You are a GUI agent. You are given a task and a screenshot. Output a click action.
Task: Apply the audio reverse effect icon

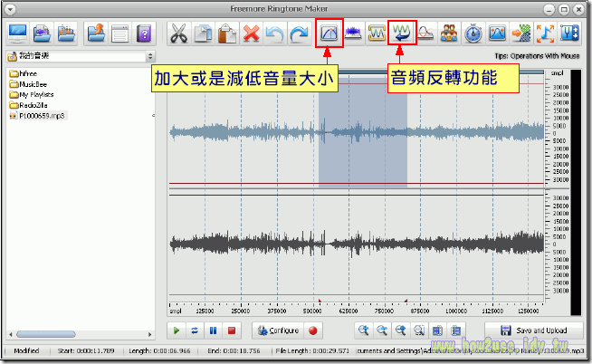tap(400, 34)
